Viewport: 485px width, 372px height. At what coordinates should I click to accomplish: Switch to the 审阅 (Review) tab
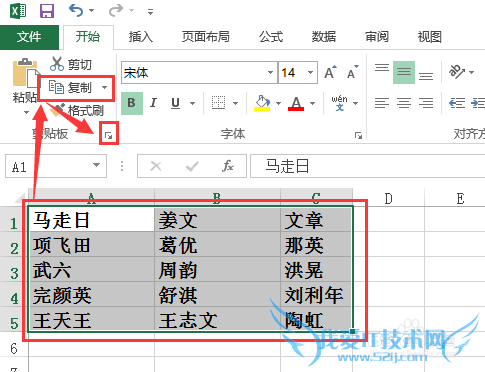point(377,37)
